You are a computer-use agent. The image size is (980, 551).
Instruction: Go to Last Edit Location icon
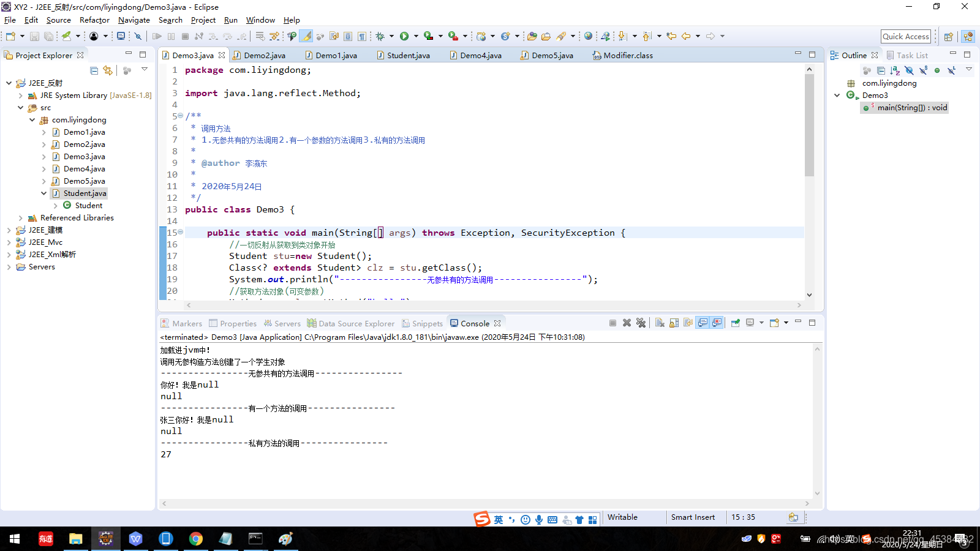[671, 36]
